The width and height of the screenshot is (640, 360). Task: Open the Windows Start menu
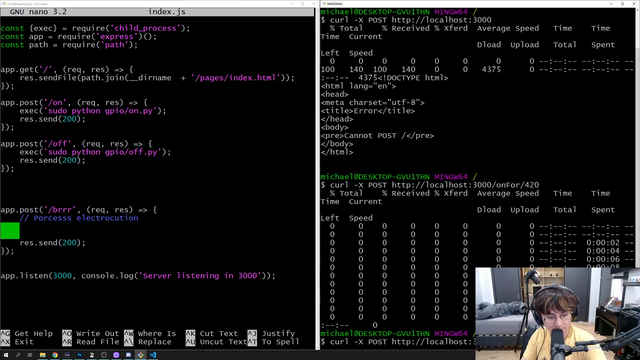[x=6, y=355]
